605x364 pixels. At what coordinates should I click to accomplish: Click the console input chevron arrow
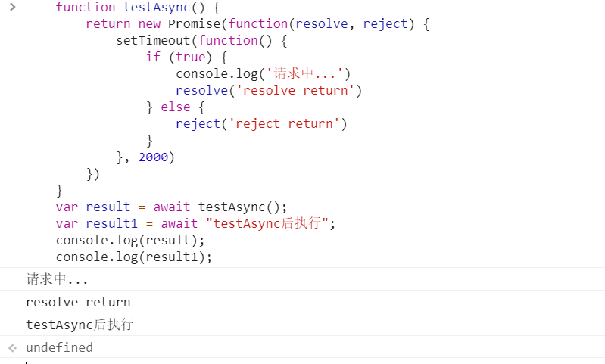coord(12,7)
